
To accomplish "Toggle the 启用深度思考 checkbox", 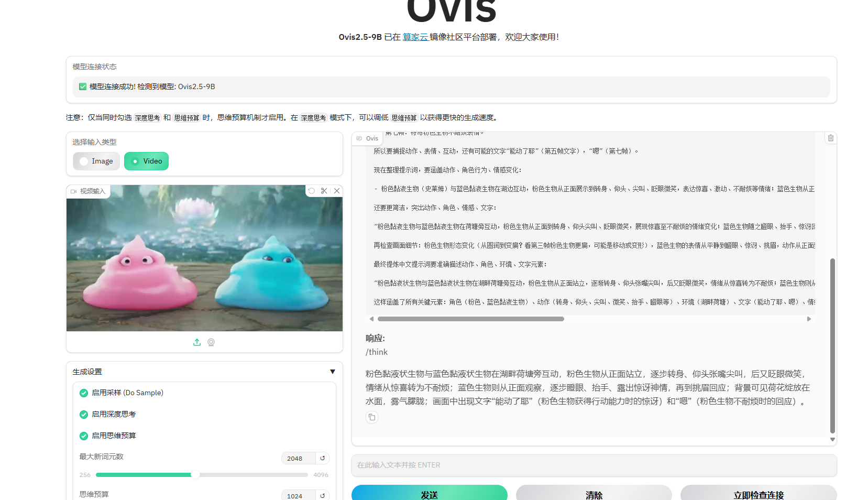I will 84,415.
